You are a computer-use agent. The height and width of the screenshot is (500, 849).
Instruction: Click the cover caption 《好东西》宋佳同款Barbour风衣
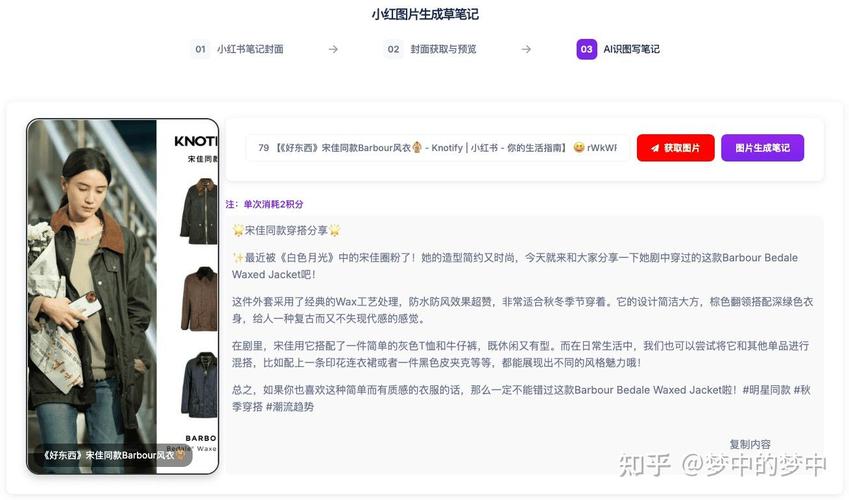pyautogui.click(x=114, y=455)
